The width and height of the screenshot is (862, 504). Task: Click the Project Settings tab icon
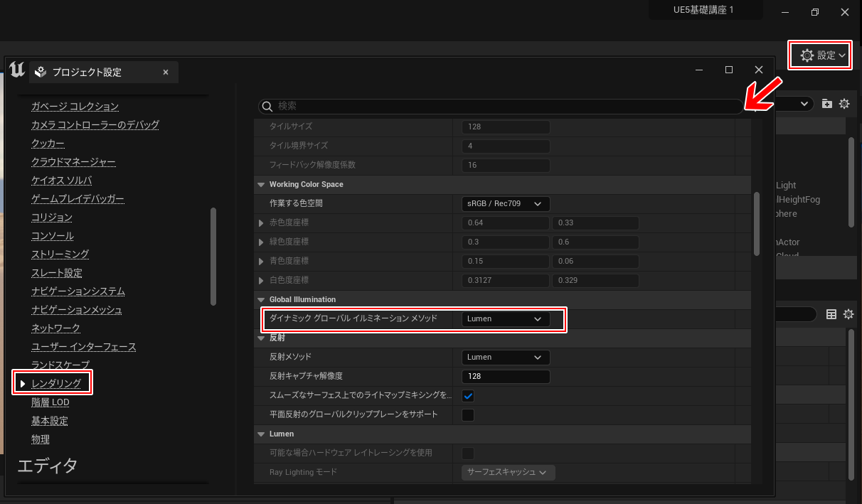[41, 72]
